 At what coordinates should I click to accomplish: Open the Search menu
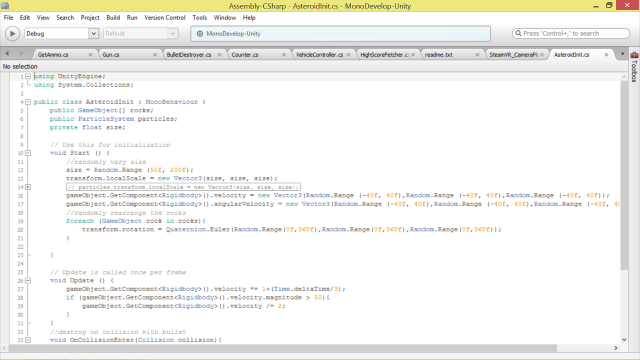65,18
